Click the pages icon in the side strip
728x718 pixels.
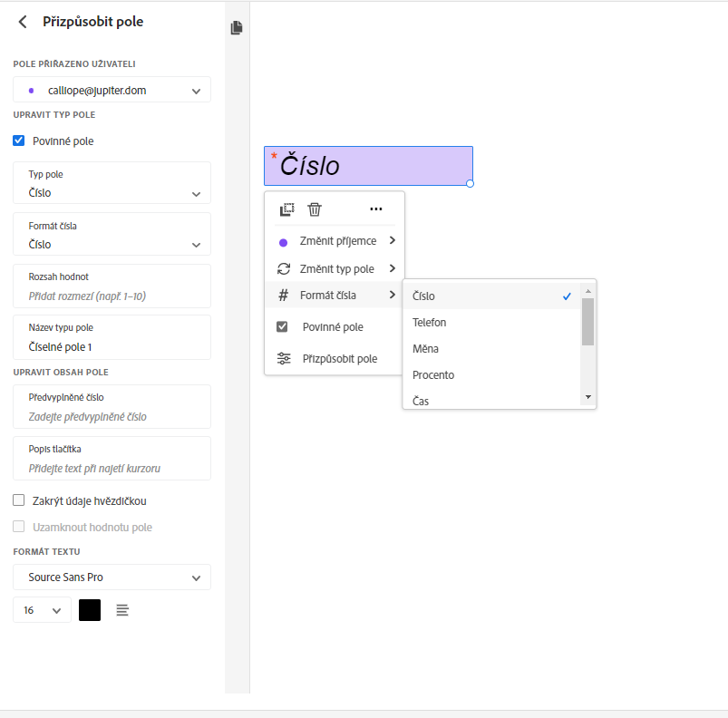237,28
